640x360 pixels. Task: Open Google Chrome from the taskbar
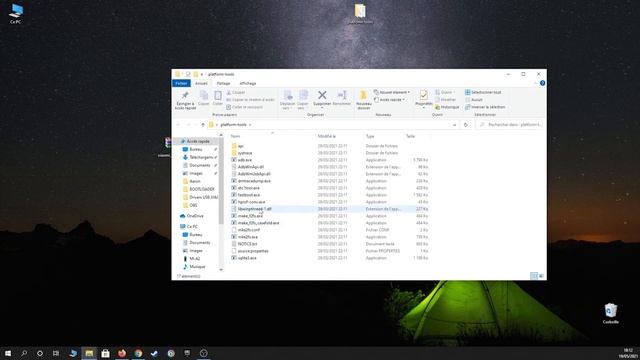click(138, 353)
